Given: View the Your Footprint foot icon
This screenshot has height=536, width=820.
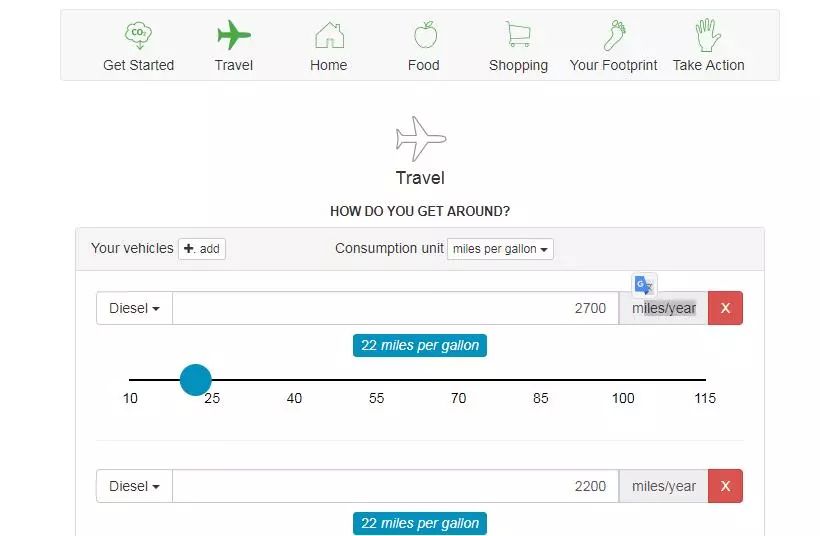Looking at the screenshot, I should (615, 35).
